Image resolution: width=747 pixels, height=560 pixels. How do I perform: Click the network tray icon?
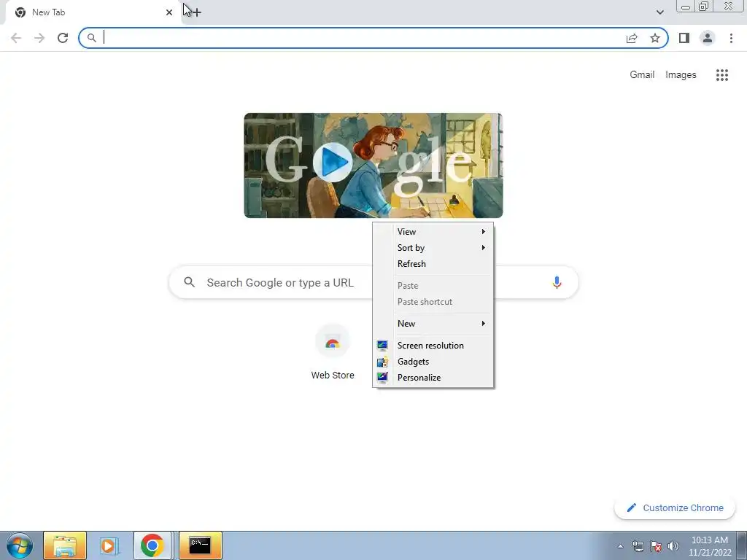tap(638, 546)
